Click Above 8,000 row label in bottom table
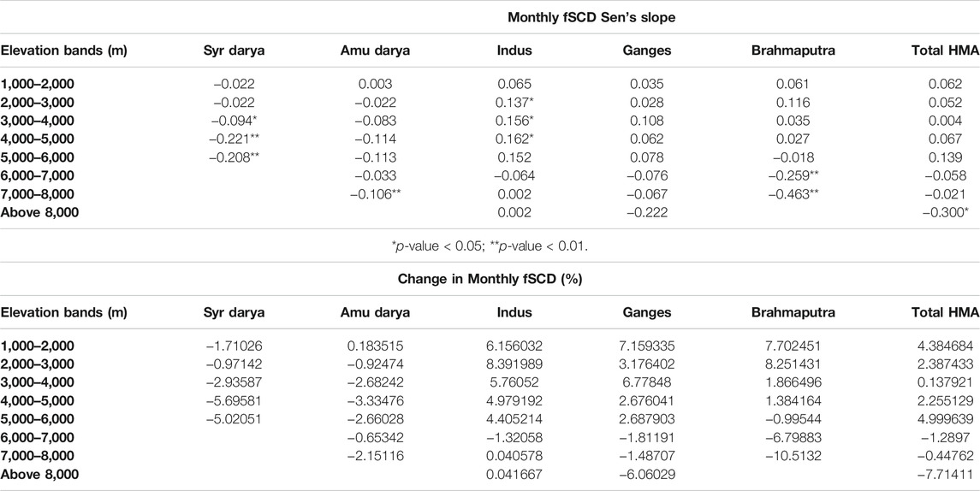This screenshot has height=491, width=980. 40,474
